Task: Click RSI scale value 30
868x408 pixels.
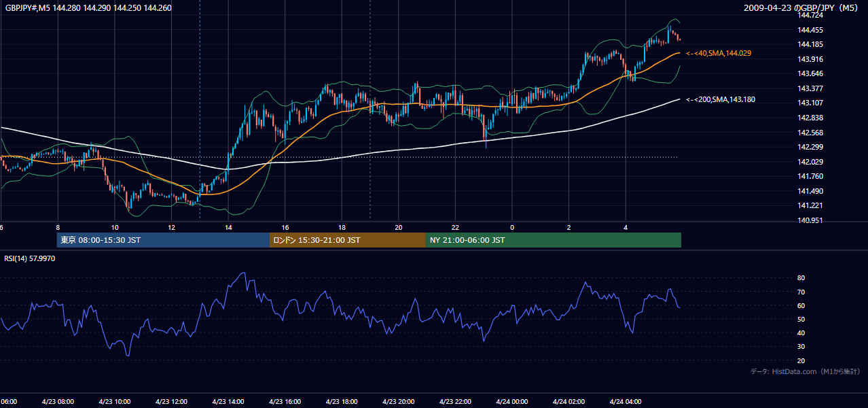Action: click(801, 347)
